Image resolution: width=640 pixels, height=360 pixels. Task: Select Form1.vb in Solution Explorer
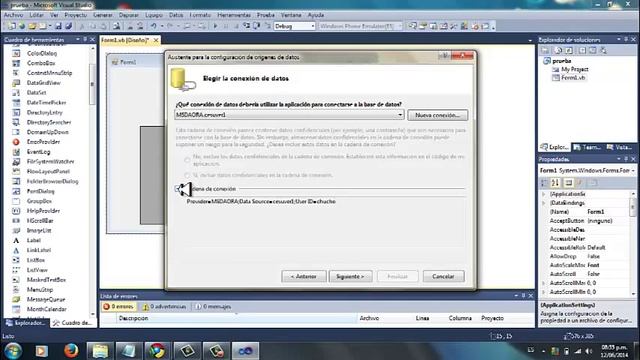(x=573, y=78)
